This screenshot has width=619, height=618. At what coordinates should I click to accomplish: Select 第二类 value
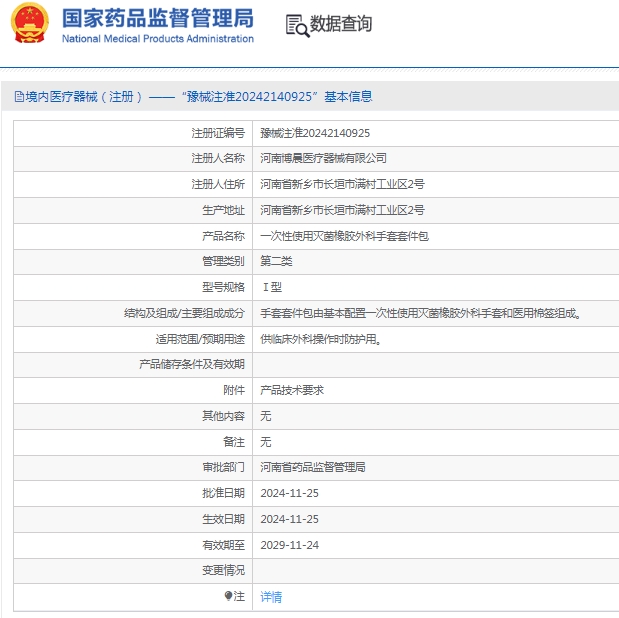coord(276,261)
